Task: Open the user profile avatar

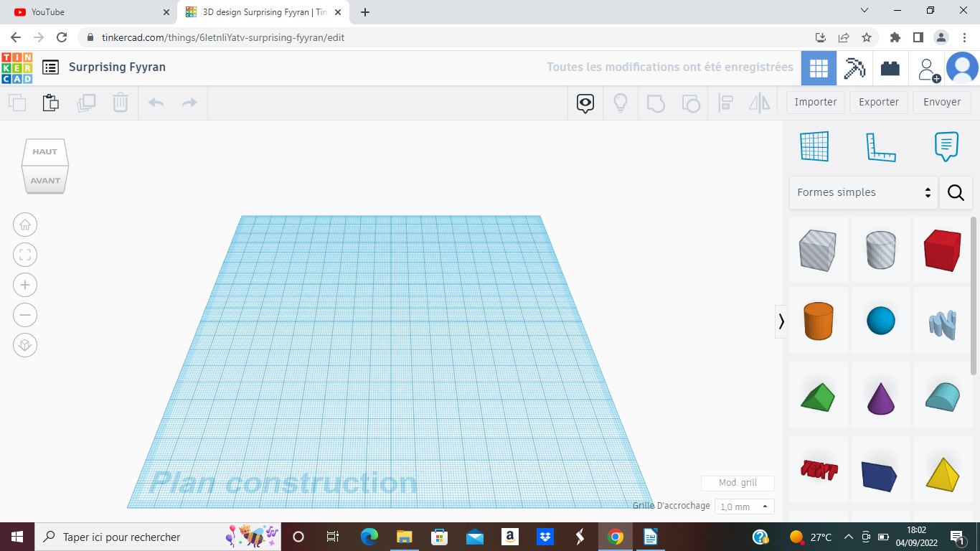Action: point(962,68)
